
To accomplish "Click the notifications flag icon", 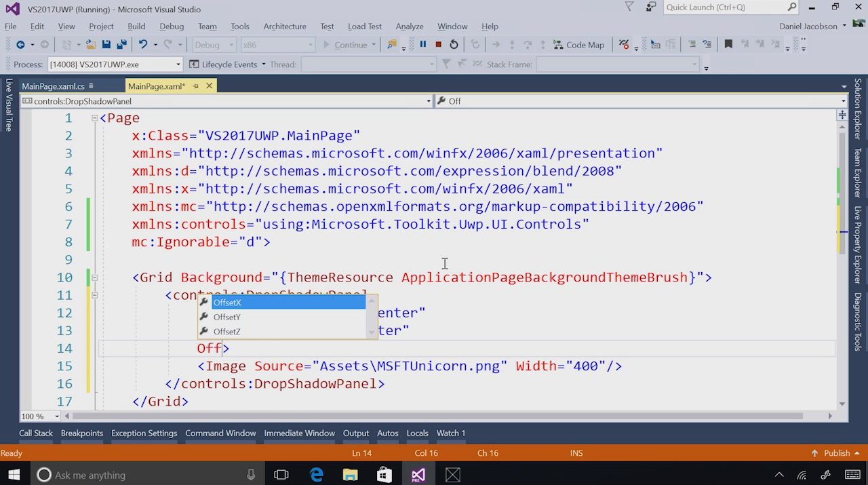I will 629,7.
